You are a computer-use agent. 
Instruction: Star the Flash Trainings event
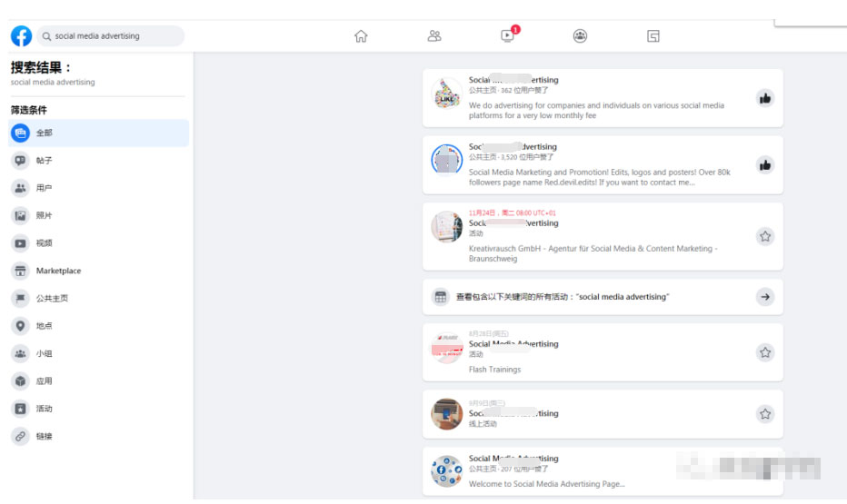765,352
